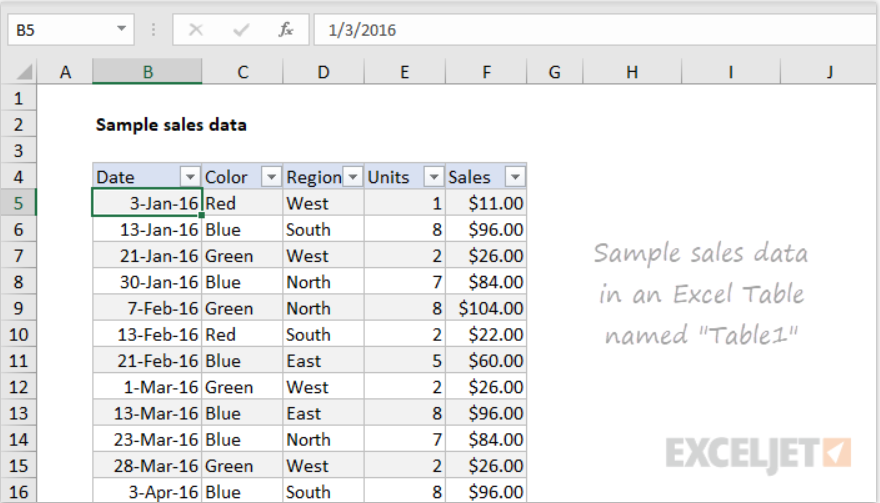
Task: Select the cell with 30-Jan-16
Action: click(147, 282)
